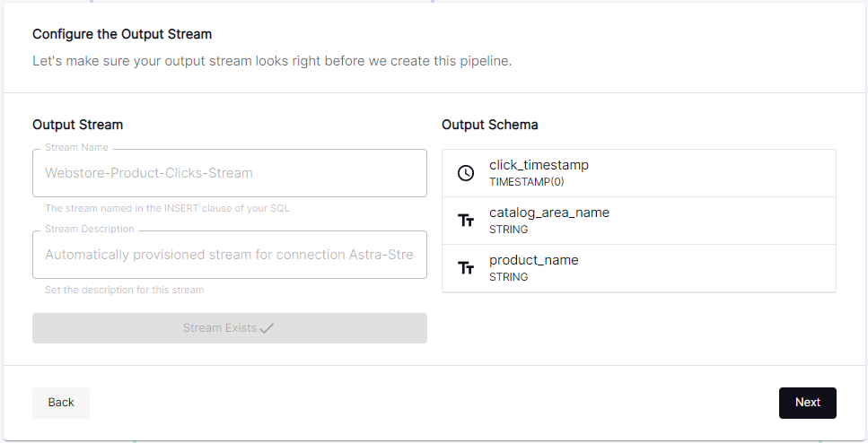Go back with the Back button
Viewport: 868px width, 443px height.
coord(61,403)
